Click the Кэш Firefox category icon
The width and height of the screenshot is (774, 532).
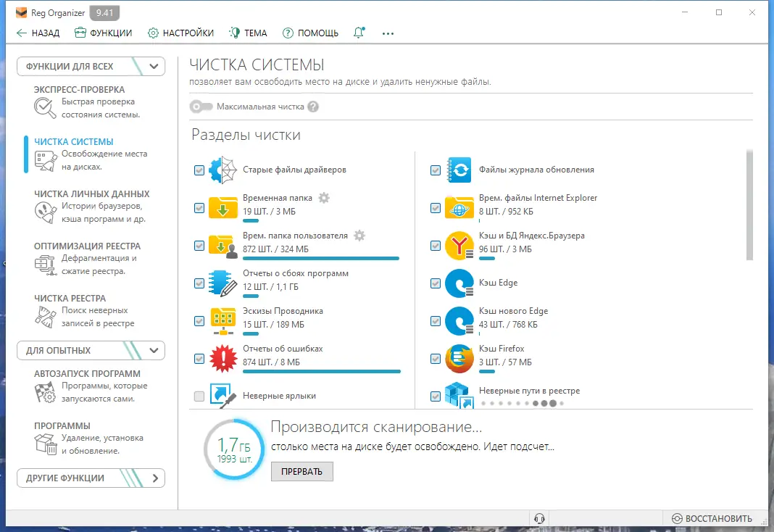coord(459,358)
